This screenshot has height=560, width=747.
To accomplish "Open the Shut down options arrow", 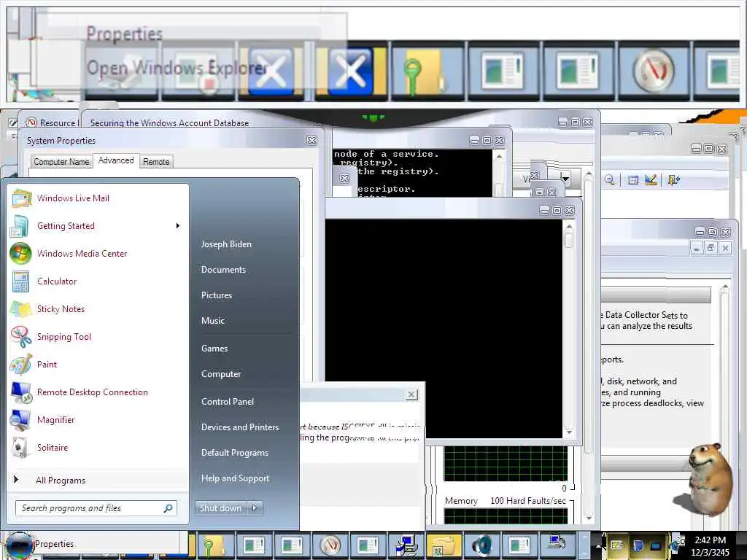I will point(255,508).
